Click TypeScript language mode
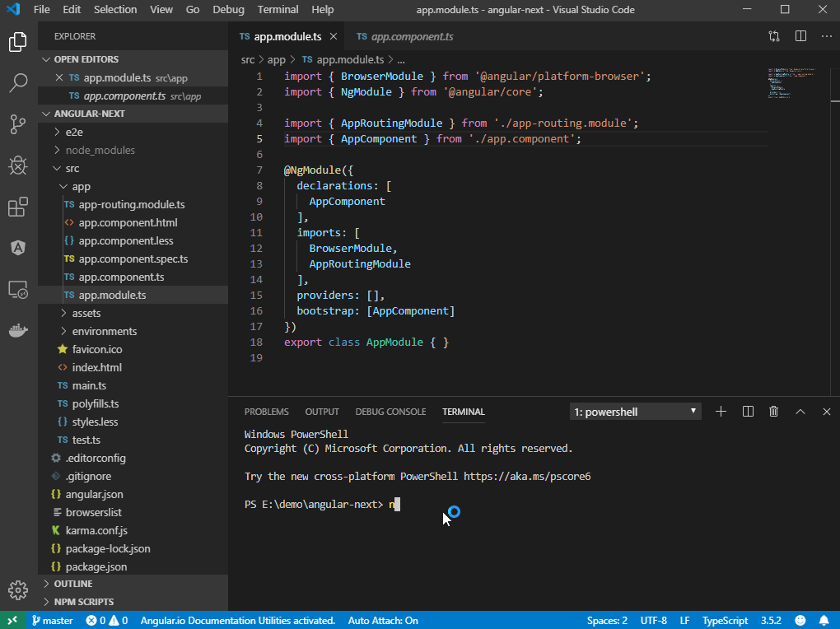 click(x=725, y=621)
